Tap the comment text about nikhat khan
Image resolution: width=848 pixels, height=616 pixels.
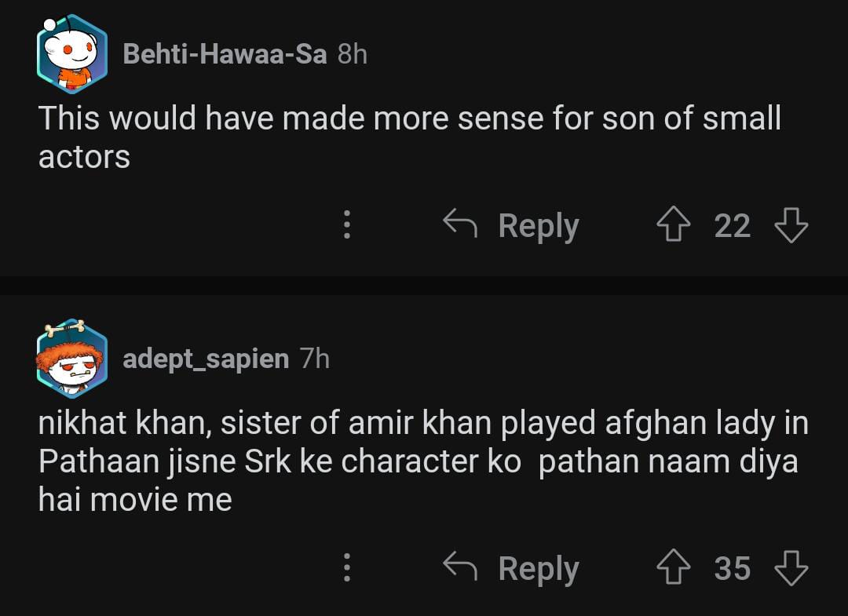(422, 461)
